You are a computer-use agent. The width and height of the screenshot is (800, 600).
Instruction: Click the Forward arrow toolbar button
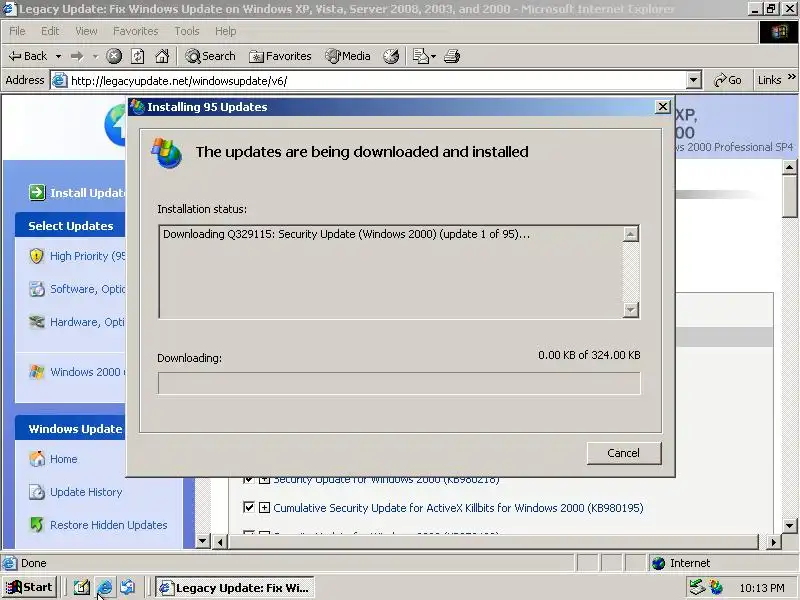pos(77,56)
